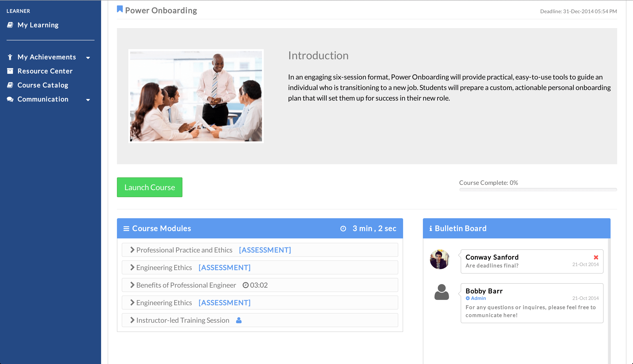The image size is (633, 364).
Task: Expand the first Engineering Ethics module chevron
Action: (x=132, y=267)
